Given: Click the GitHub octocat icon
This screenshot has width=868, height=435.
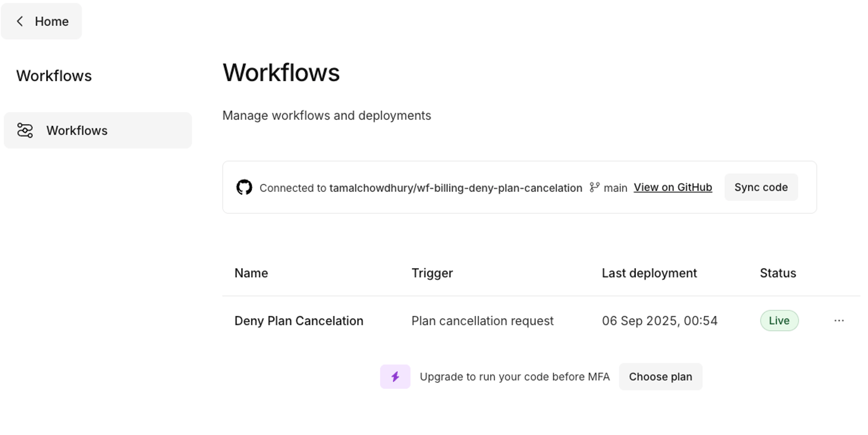Looking at the screenshot, I should (245, 187).
